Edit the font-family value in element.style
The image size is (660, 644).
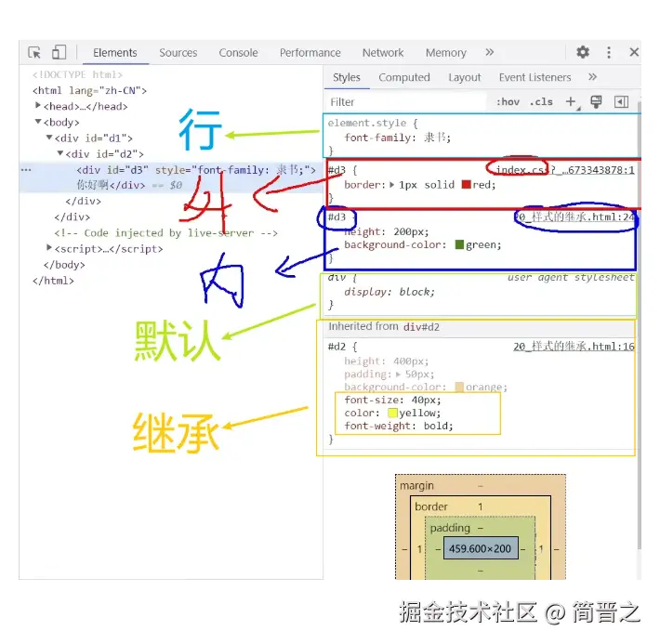pyautogui.click(x=437, y=138)
